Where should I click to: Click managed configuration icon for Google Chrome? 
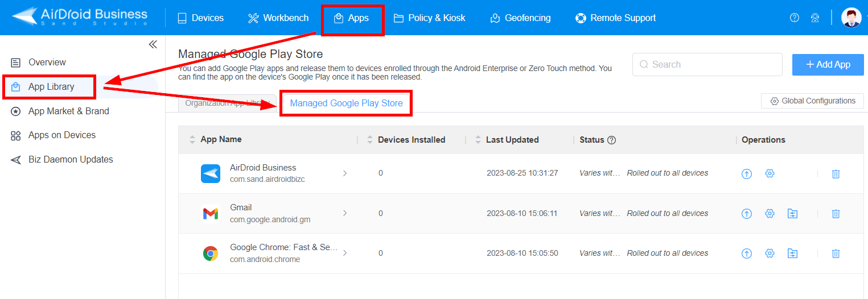[792, 254]
